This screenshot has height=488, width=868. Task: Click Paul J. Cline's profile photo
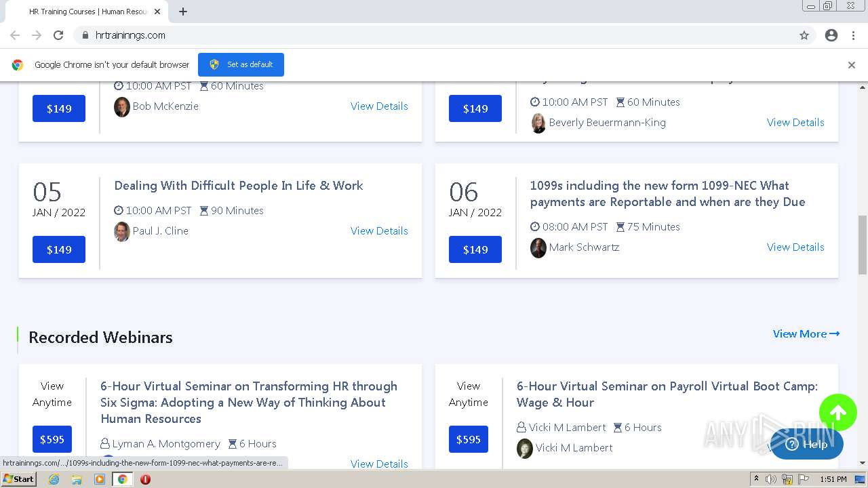click(122, 231)
